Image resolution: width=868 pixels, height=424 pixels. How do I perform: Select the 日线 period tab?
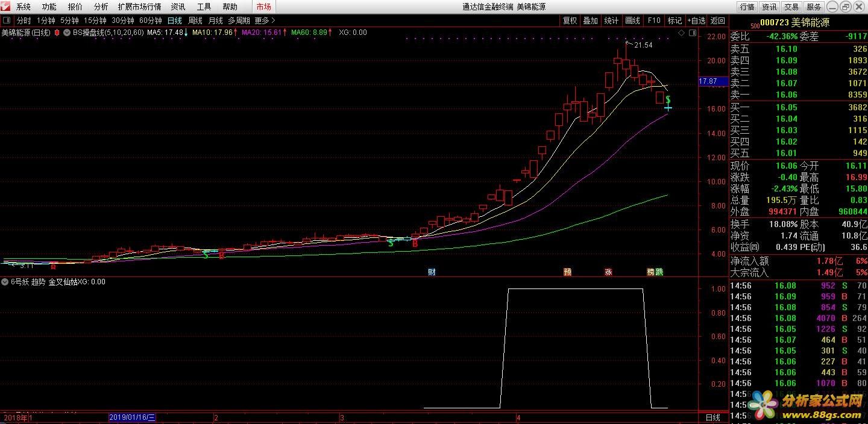[x=175, y=20]
